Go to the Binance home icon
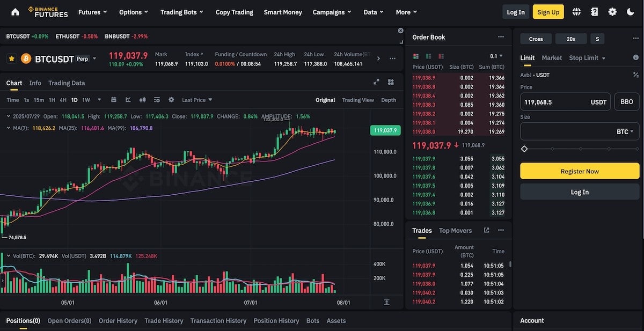This screenshot has height=331, width=644. 15,12
